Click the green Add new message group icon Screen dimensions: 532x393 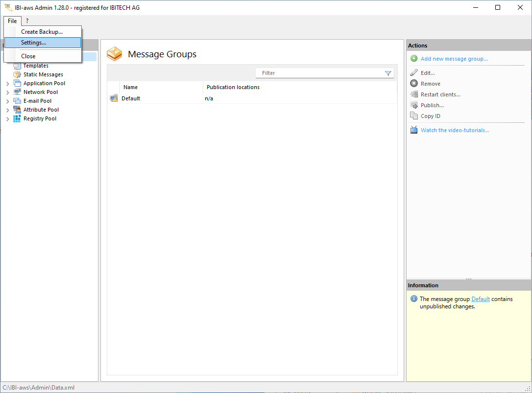coord(414,59)
